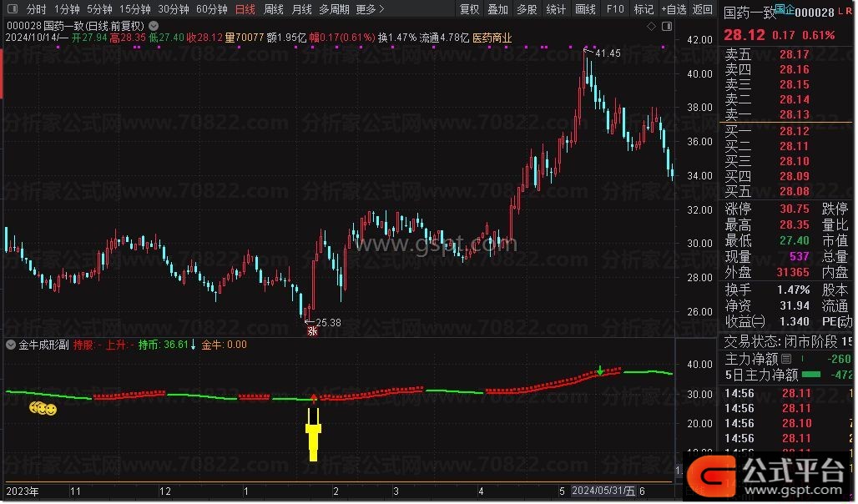
Task: Click the 买三 price 28.10
Action: point(794,161)
